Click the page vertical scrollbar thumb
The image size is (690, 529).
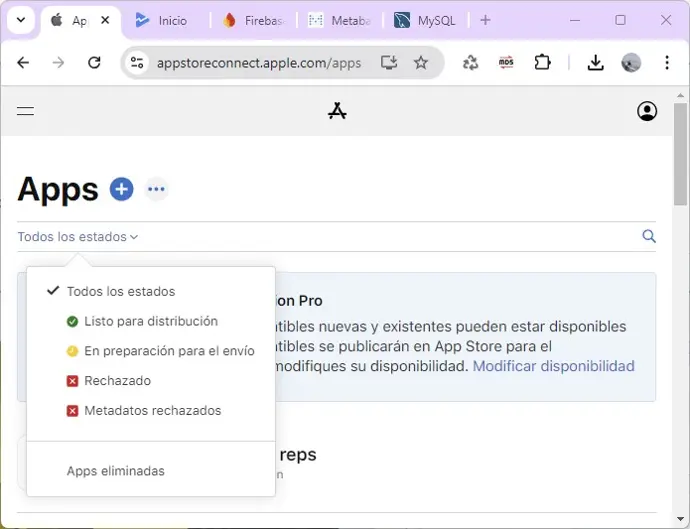[680, 154]
